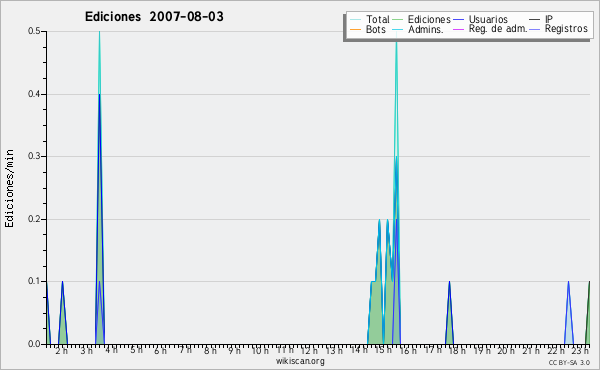Click the '23 h' x-axis label
Image resolution: width=600 pixels, height=370 pixels.
580,351
